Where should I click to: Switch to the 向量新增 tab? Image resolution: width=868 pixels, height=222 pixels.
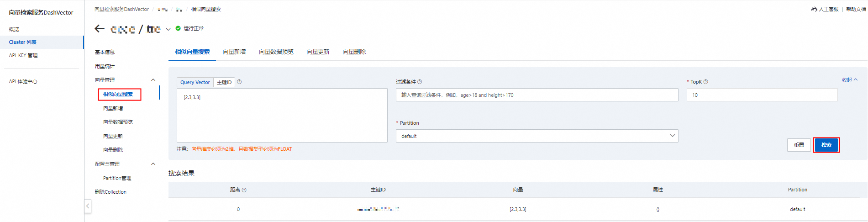click(x=234, y=52)
